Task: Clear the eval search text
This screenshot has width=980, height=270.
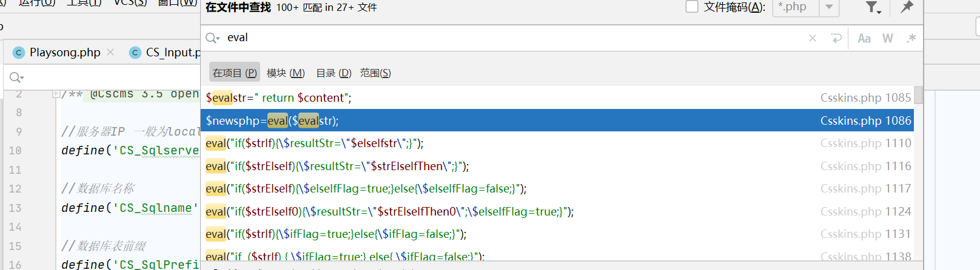Action: (x=813, y=38)
